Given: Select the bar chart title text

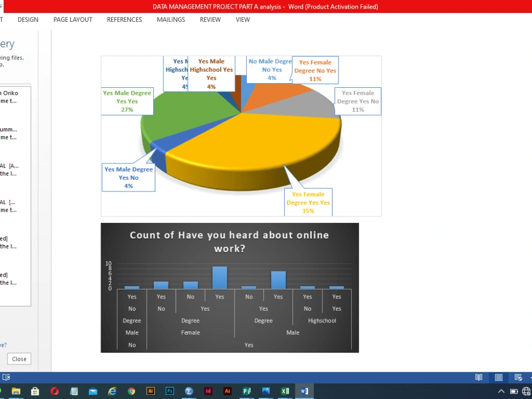Looking at the screenshot, I should [x=229, y=242].
